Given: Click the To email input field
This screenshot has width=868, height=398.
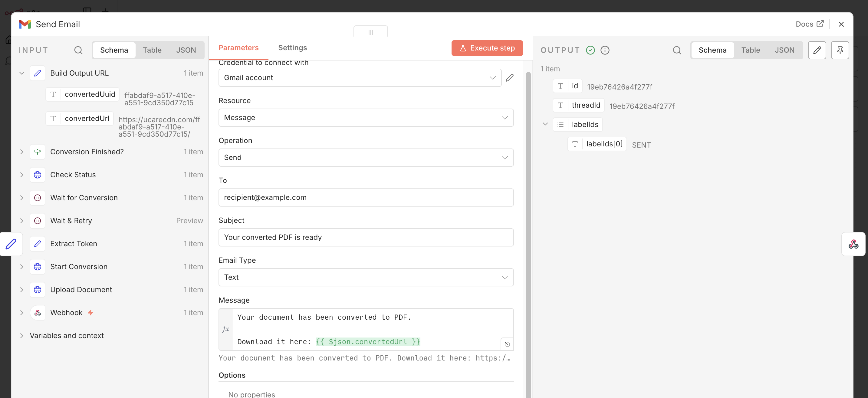Looking at the screenshot, I should (366, 197).
